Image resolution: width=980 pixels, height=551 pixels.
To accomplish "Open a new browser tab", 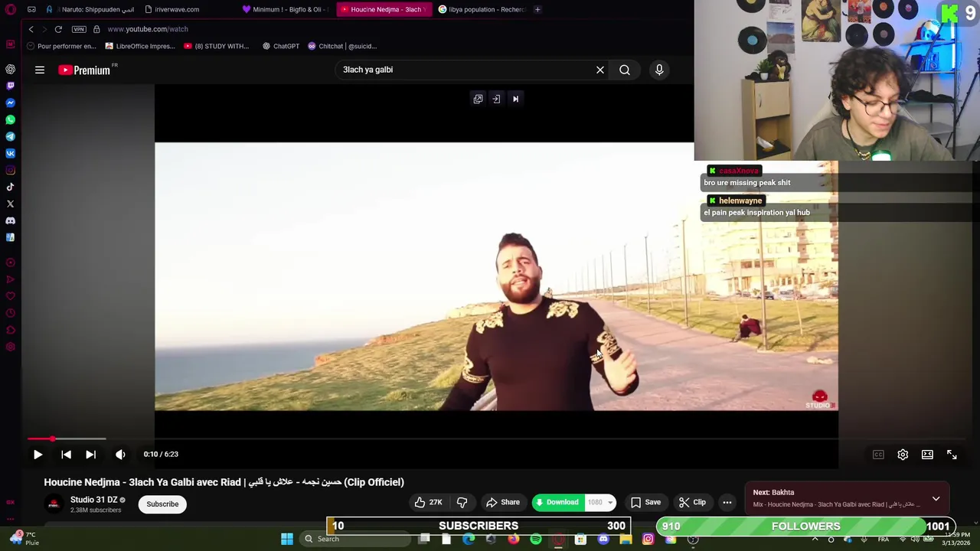I will click(x=537, y=9).
